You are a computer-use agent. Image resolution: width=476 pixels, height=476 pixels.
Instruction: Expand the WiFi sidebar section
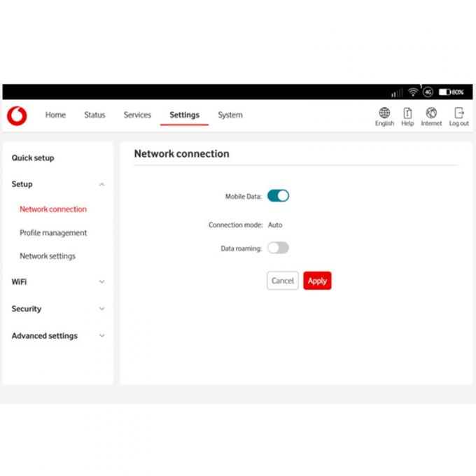101,282
